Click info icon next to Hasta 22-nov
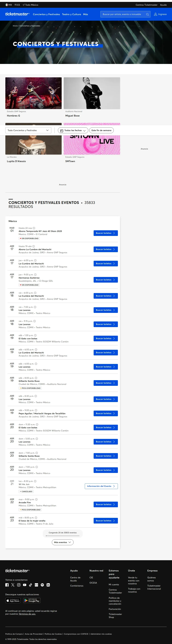Viewport: 172px width, 644px height. (x=34, y=228)
